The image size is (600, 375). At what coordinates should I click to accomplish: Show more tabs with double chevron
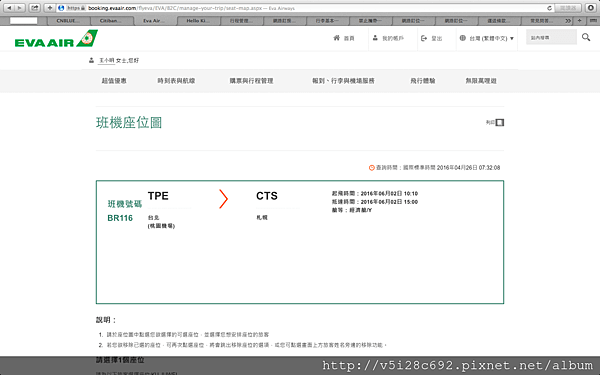tap(568, 21)
